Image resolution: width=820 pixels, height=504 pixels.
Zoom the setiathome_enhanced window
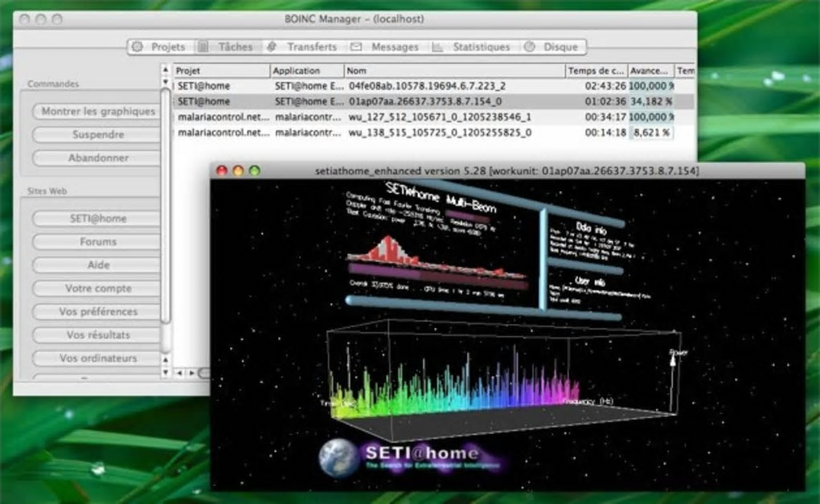[254, 170]
